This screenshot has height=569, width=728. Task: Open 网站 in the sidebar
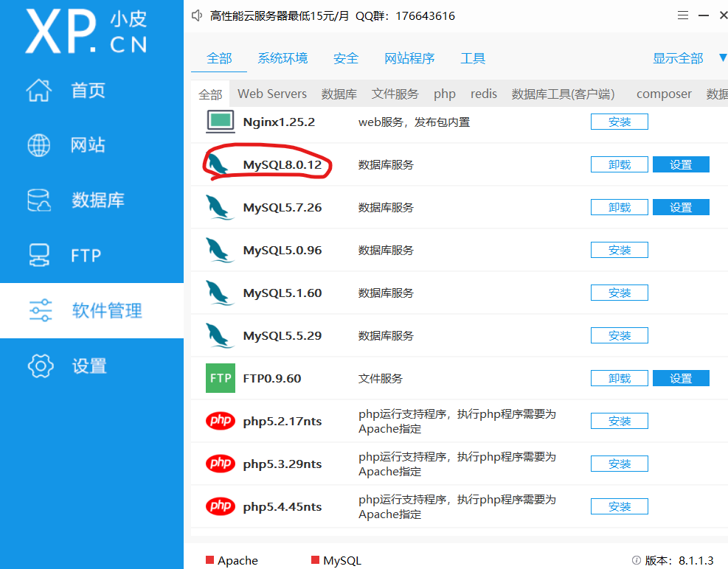coord(92,145)
